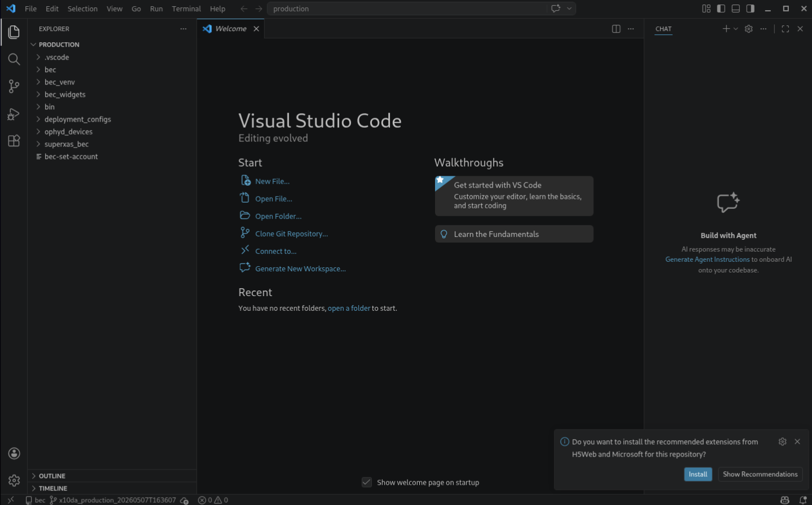Open the Accounts menu icon
Image resolution: width=812 pixels, height=505 pixels.
point(14,454)
